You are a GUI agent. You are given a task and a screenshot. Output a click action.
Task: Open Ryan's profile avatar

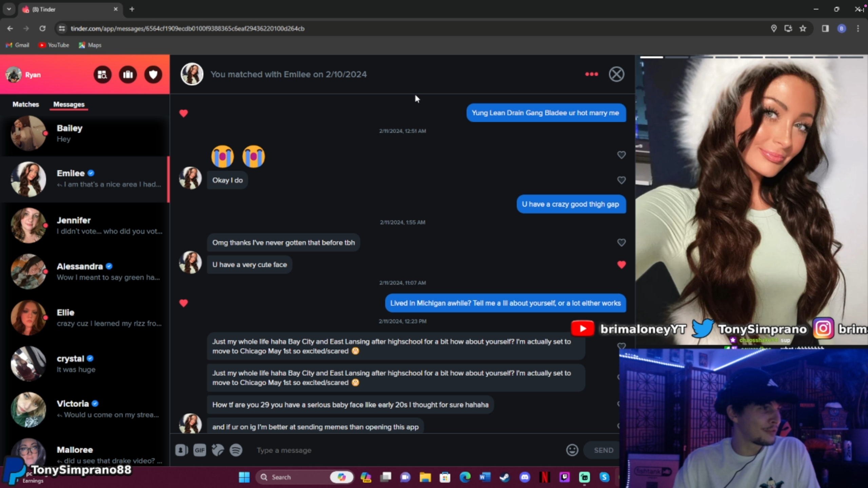tap(14, 75)
